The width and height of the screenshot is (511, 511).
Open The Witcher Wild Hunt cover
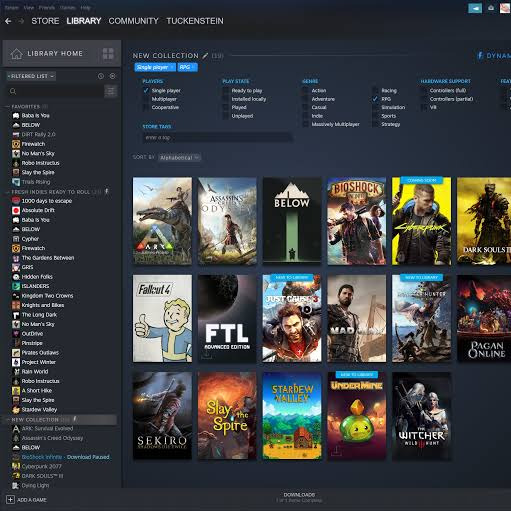click(421, 416)
